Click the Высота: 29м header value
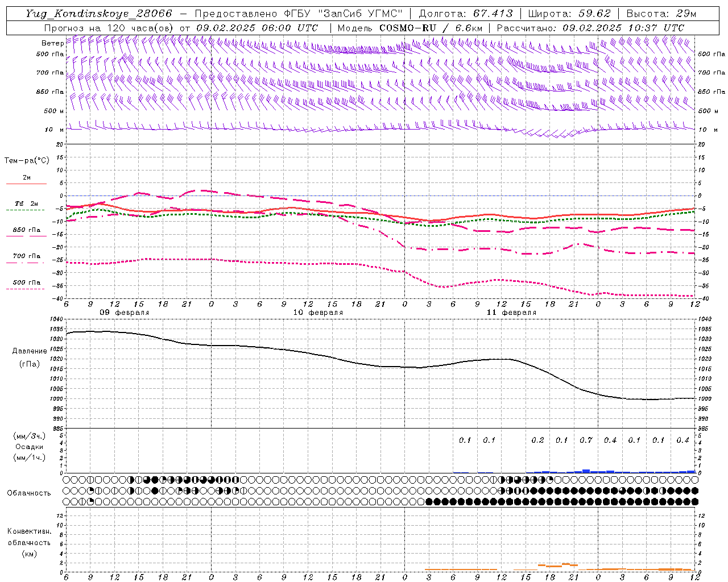This screenshot has width=728, height=582. point(661,14)
